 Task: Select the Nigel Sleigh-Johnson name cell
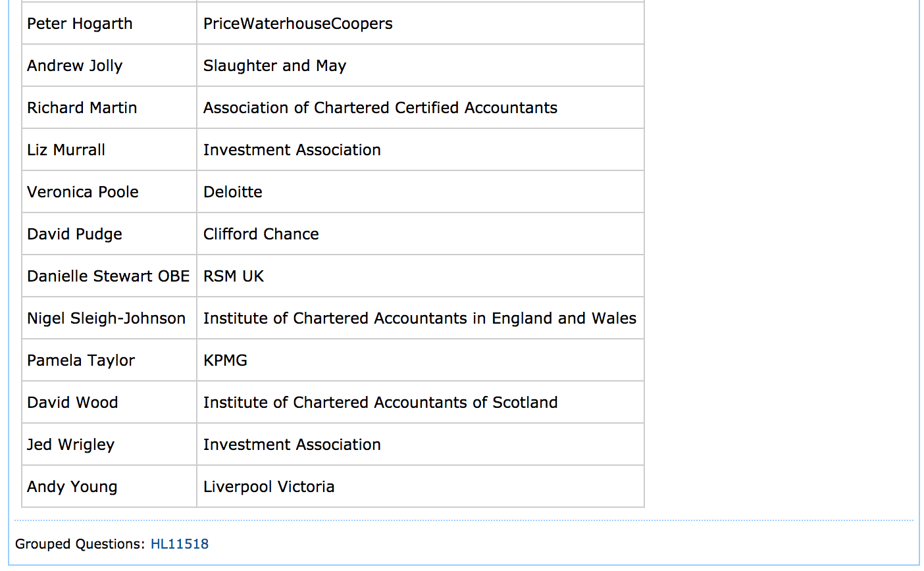106,318
